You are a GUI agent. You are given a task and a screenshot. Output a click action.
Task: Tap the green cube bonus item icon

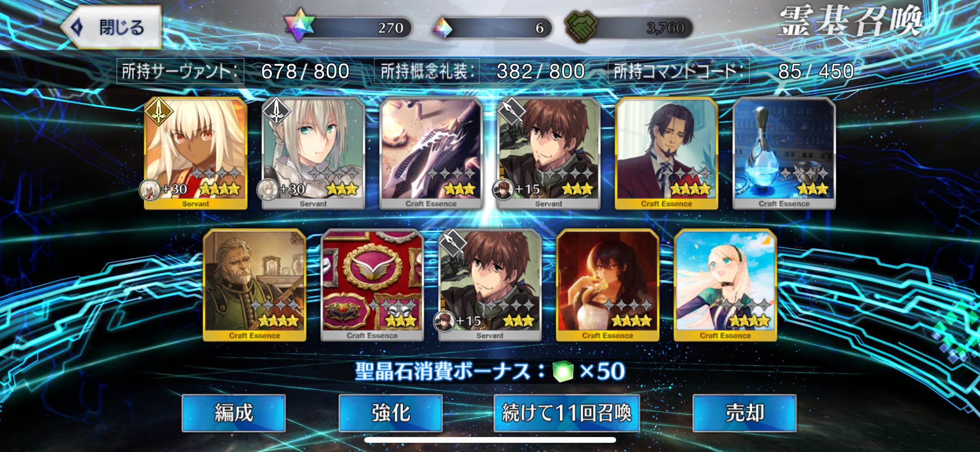pyautogui.click(x=563, y=371)
